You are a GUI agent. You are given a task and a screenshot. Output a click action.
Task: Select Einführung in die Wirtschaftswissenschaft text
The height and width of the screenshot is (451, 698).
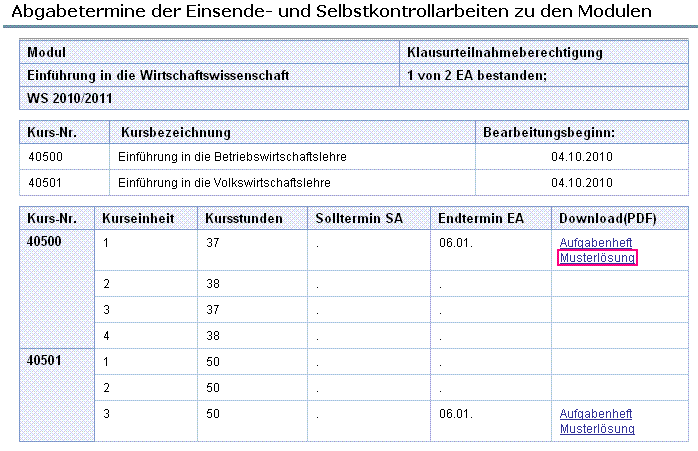pyautogui.click(x=158, y=75)
